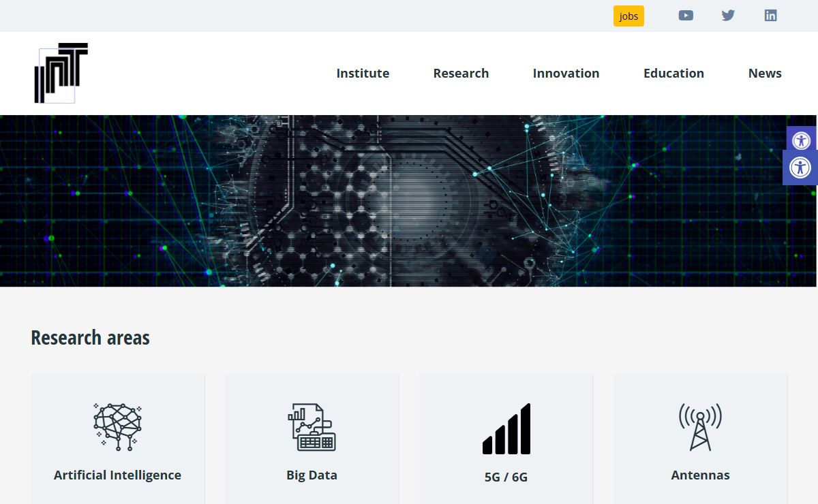Expand the Innovation menu

click(x=566, y=74)
